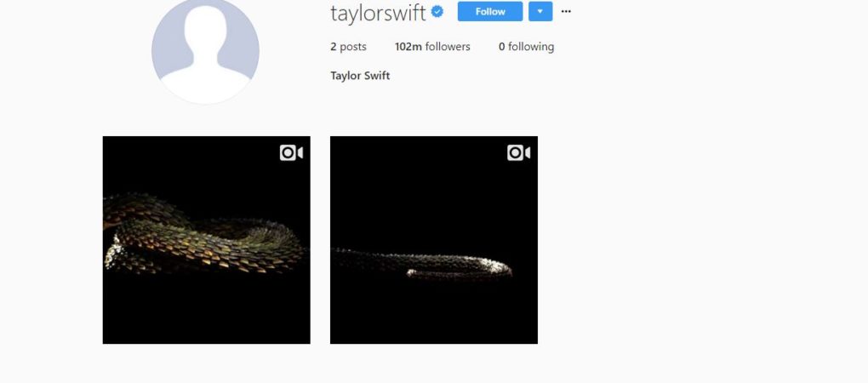This screenshot has width=868, height=383.
Task: Open the snake tail video post
Action: [x=434, y=240]
